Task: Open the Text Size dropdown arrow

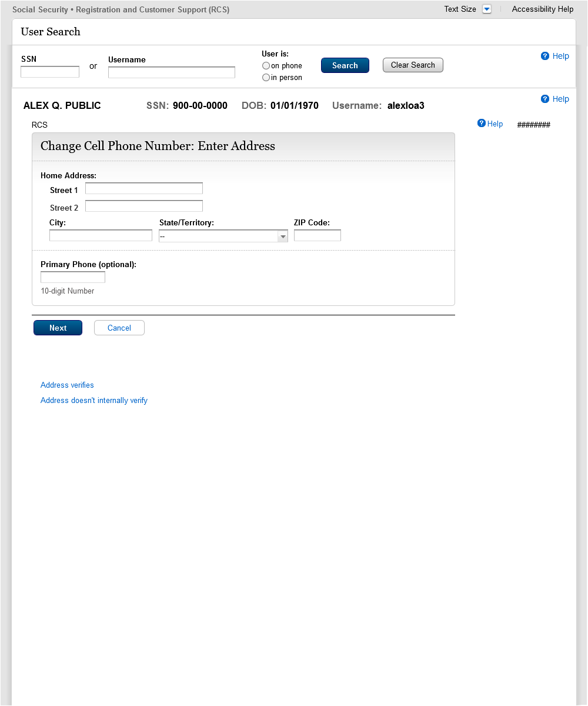Action: (486, 9)
